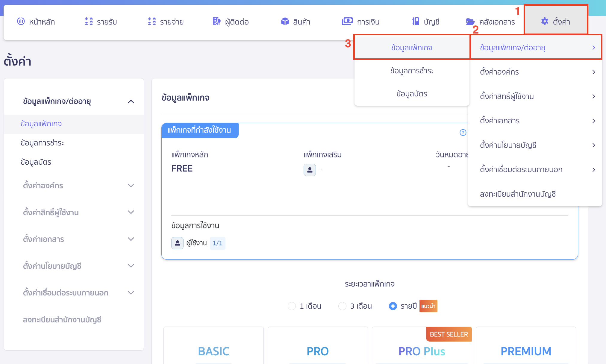
Task: Expand ตั้งค่าเอกสาร in the sidebar
Action: pos(131,239)
